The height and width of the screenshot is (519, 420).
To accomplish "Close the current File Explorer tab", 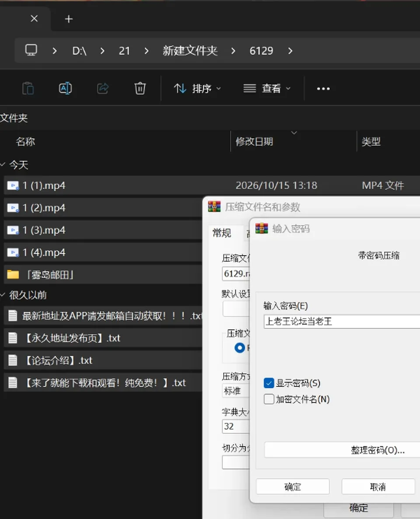I will [x=34, y=19].
